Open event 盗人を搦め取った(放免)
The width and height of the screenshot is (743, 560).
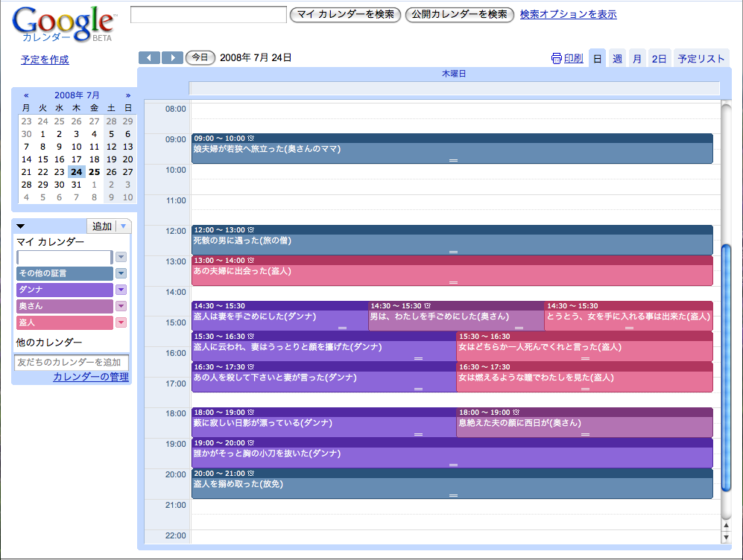click(x=452, y=484)
